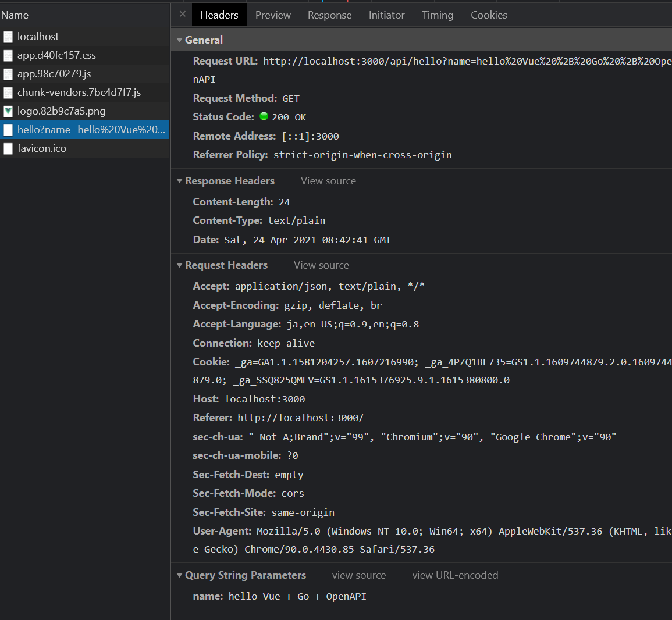
Task: Select the localhost request row
Action: click(85, 37)
